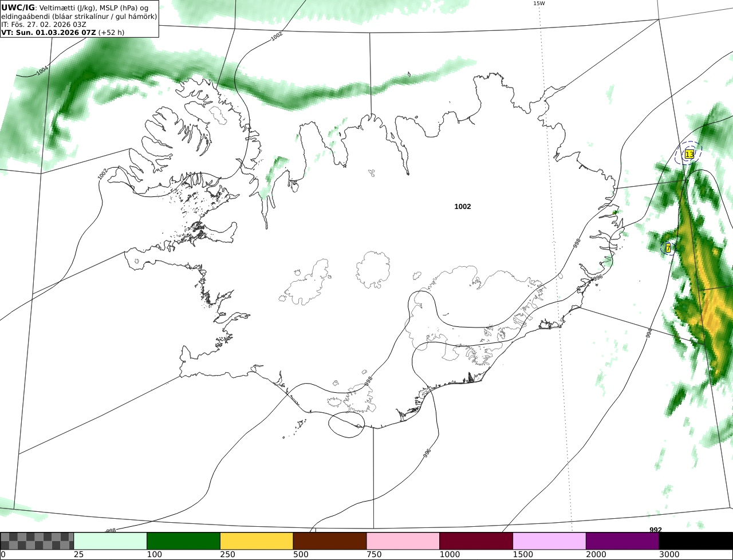Image resolution: width=733 pixels, height=560 pixels.
Task: Click the 1004 isobar label
Action: [x=42, y=70]
